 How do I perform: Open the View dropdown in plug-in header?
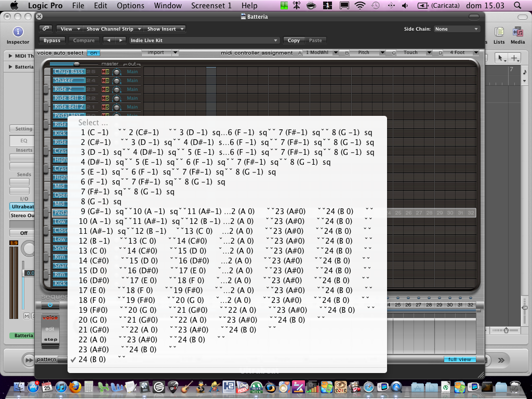pos(70,29)
